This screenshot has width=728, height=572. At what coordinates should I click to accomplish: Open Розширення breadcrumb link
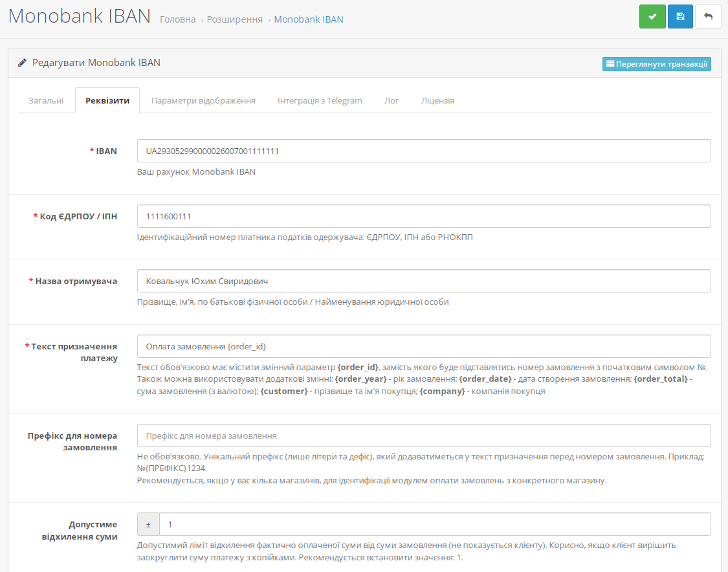point(234,19)
